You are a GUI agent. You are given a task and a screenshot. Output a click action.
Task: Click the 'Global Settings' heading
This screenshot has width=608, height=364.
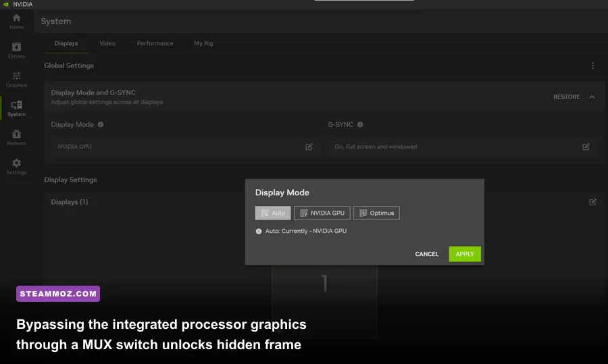pyautogui.click(x=69, y=66)
